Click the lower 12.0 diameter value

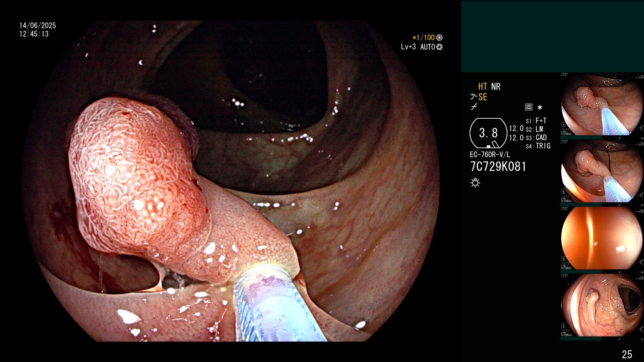(x=516, y=137)
